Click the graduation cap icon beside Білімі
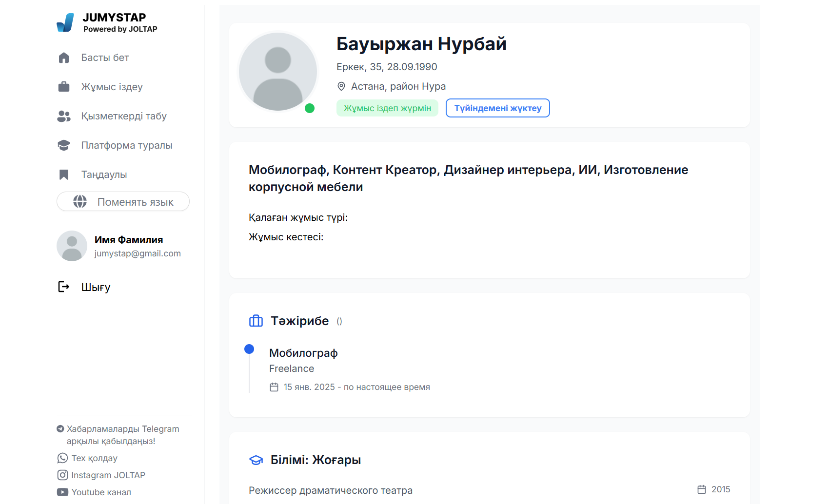The image size is (829, 504). pyautogui.click(x=256, y=460)
